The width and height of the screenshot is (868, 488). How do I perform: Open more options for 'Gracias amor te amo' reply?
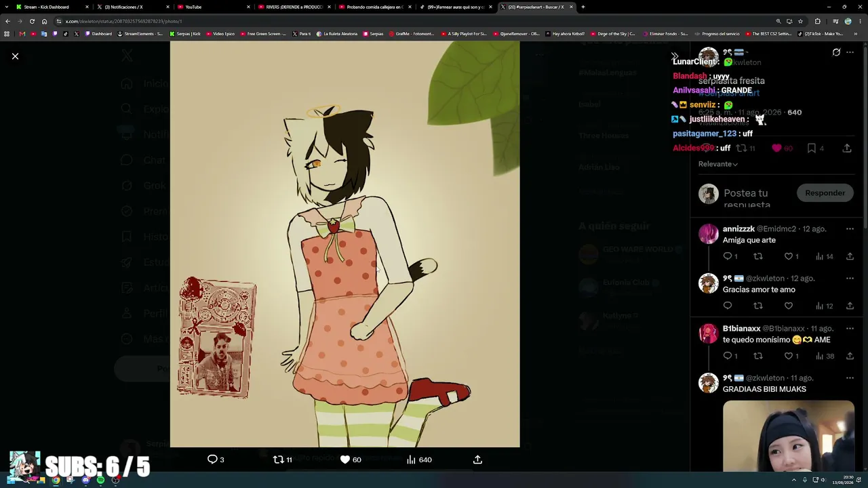pos(850,279)
